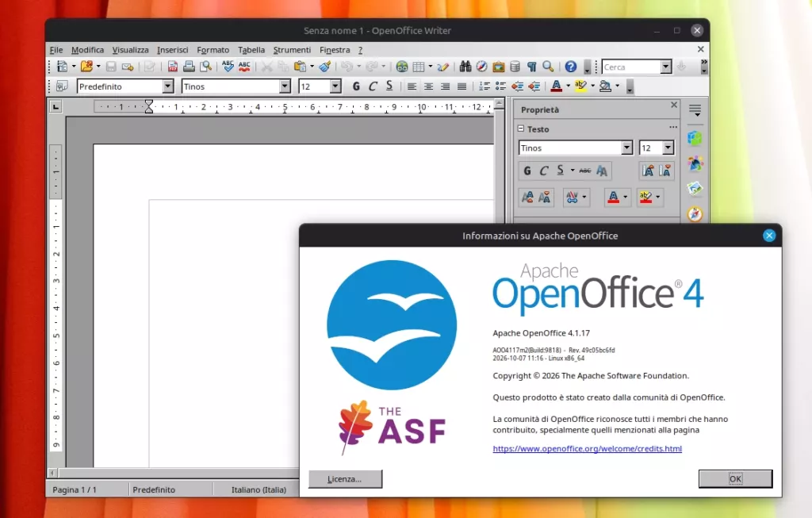Open the sidebar Gallery deck icon
The image size is (812, 518).
pos(695,189)
